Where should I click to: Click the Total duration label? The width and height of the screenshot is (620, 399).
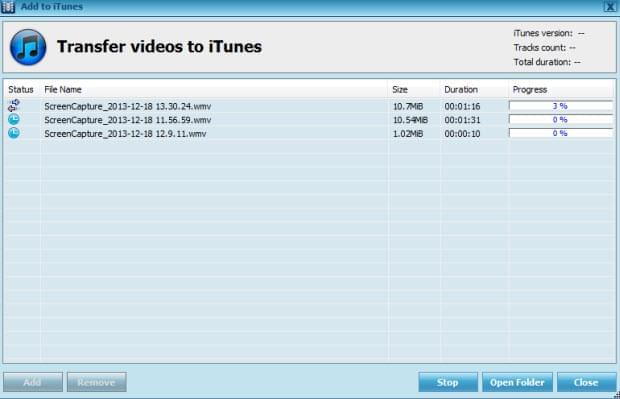[542, 62]
